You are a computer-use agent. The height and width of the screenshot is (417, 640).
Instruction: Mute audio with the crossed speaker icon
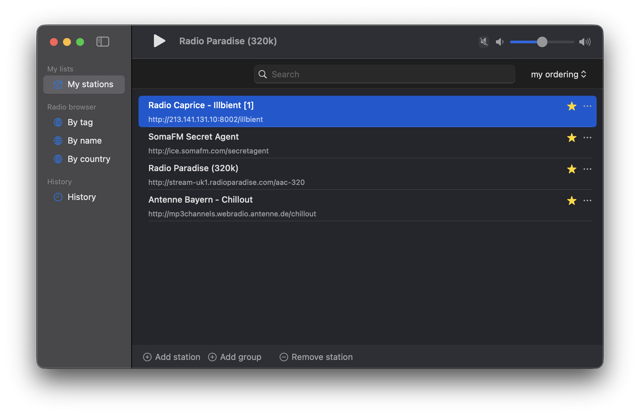(x=484, y=42)
